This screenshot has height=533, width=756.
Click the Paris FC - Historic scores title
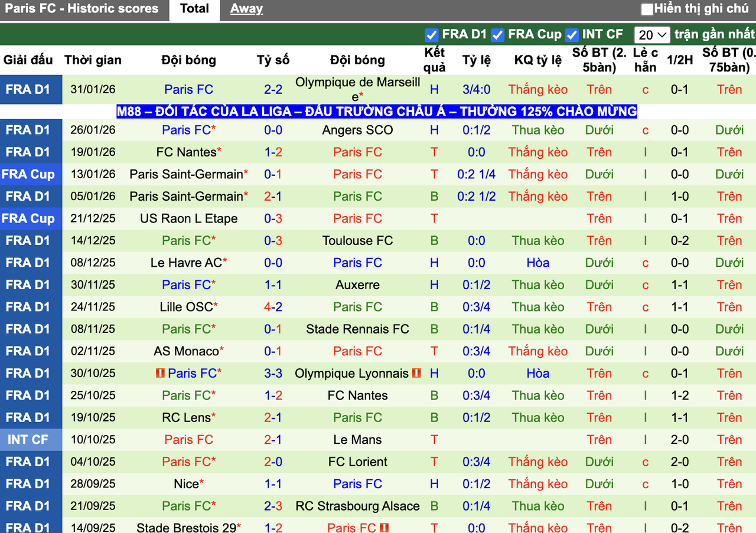click(x=82, y=9)
